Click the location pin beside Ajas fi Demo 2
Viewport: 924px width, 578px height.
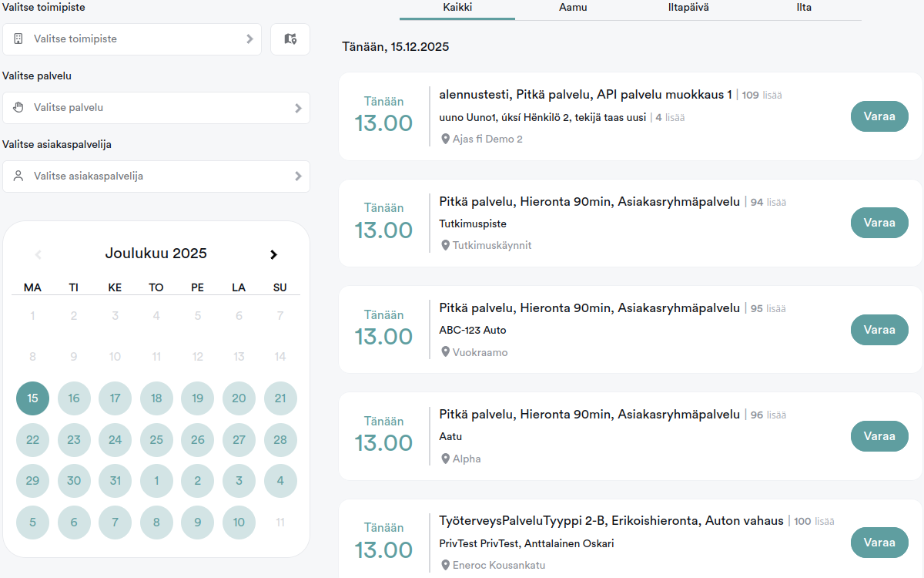[445, 139]
